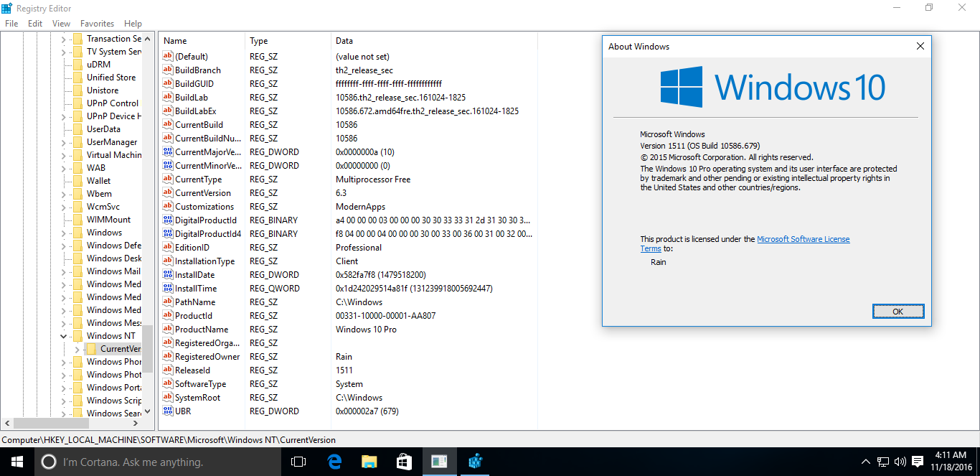Viewport: 980px width, 476px height.
Task: Click the Wallet folder icon in tree
Action: coord(77,181)
